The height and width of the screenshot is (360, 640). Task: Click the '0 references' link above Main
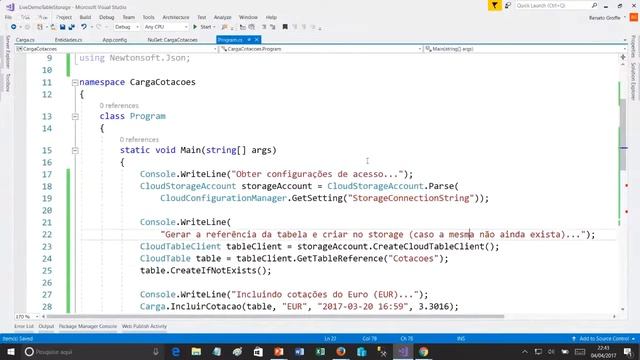tap(139, 139)
